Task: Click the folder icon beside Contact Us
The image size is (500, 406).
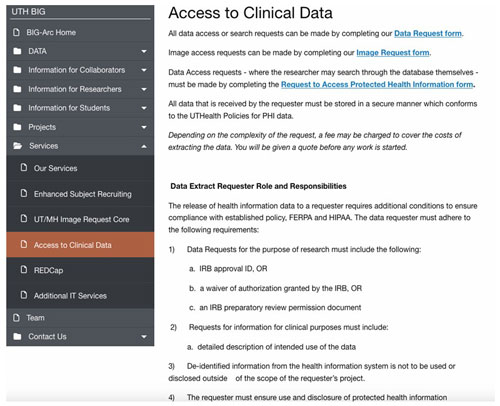Action: coord(17,336)
